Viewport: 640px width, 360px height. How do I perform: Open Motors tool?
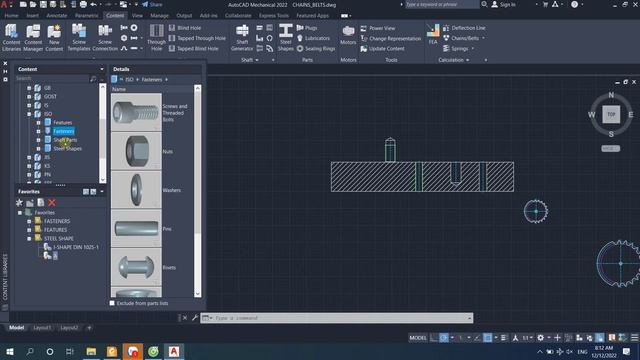[348, 36]
